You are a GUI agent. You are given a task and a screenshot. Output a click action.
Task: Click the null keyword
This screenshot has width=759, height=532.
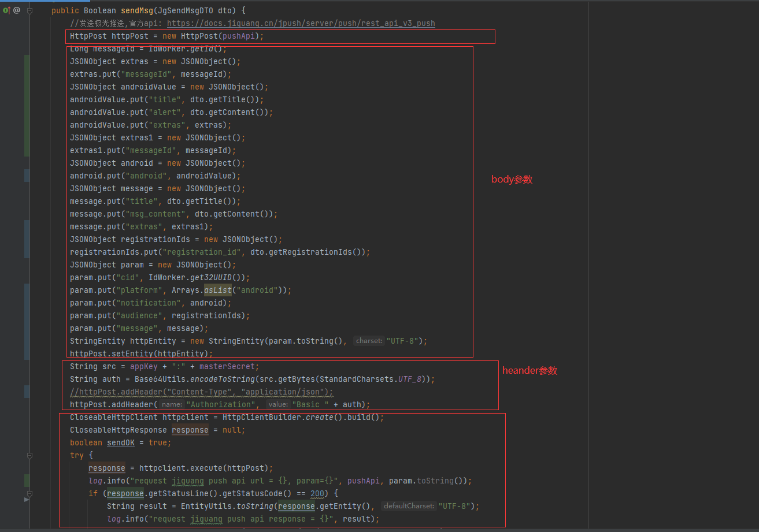pos(232,430)
